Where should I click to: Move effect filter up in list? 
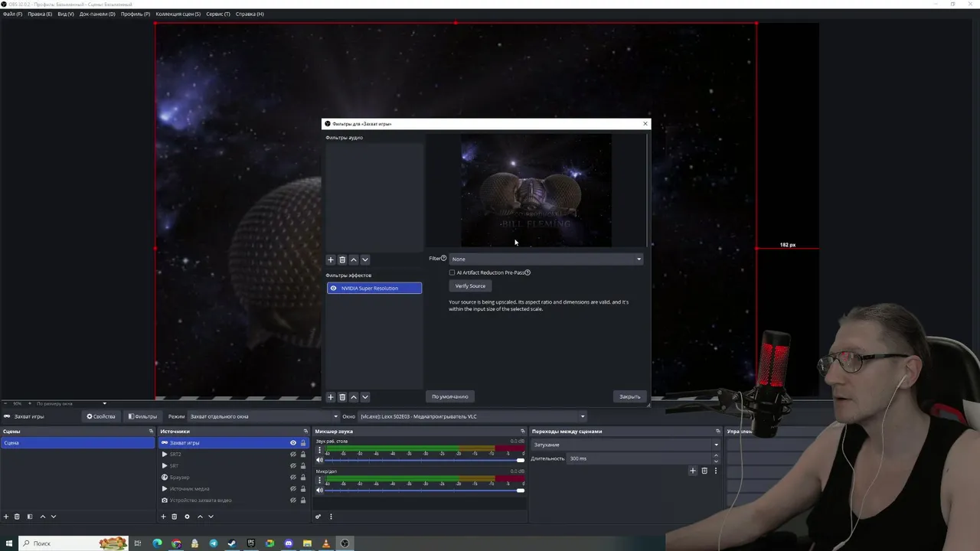pyautogui.click(x=354, y=396)
